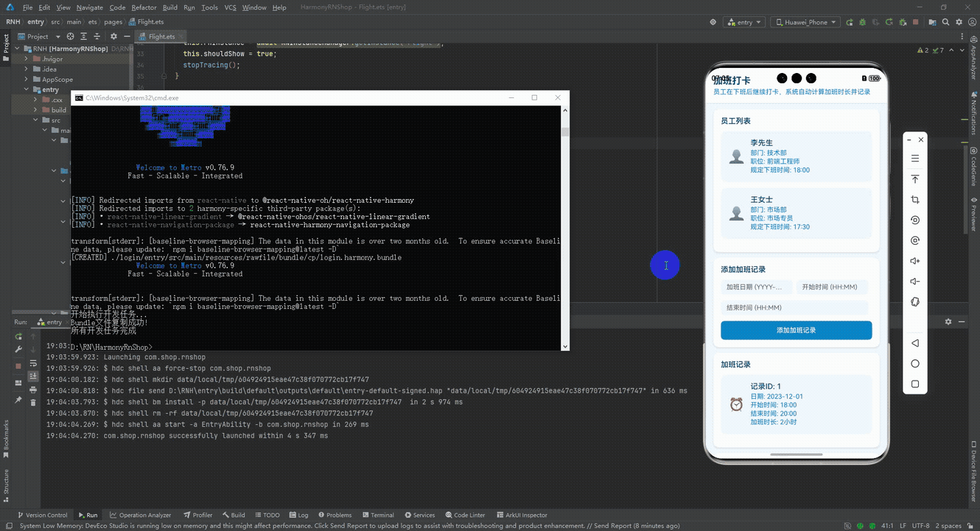
Task: Expand the .idea folder
Action: pyautogui.click(x=27, y=69)
